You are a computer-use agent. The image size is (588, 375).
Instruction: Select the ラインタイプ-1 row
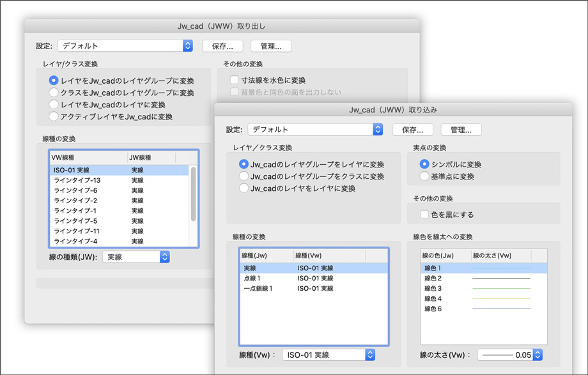click(120, 211)
